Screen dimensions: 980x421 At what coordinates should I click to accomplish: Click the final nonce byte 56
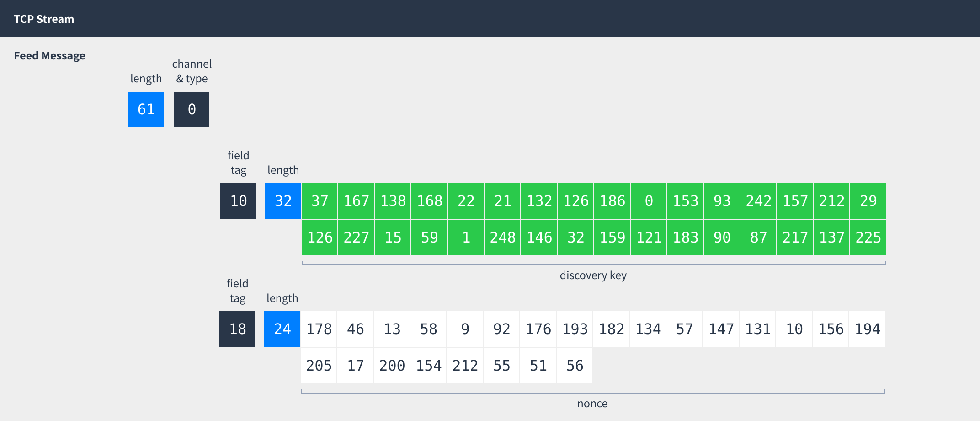(575, 366)
